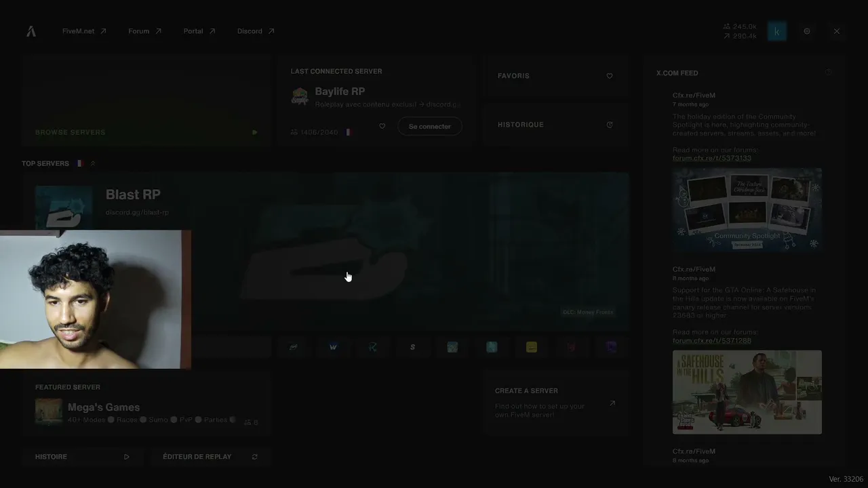This screenshot has height=488, width=868.
Task: Click the 'X.COM FEED' heading
Action: [677, 73]
